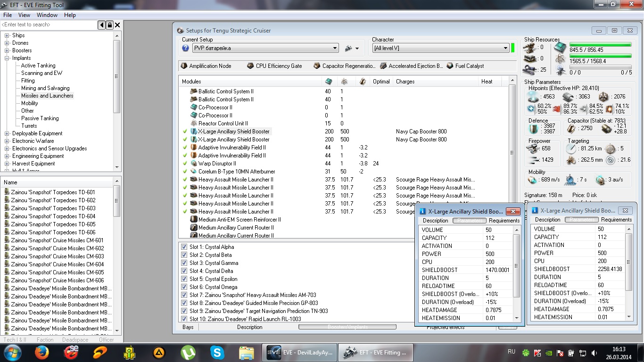Uncheck Slot 1: Crystal Alpha implant
644x362 pixels.
184,247
